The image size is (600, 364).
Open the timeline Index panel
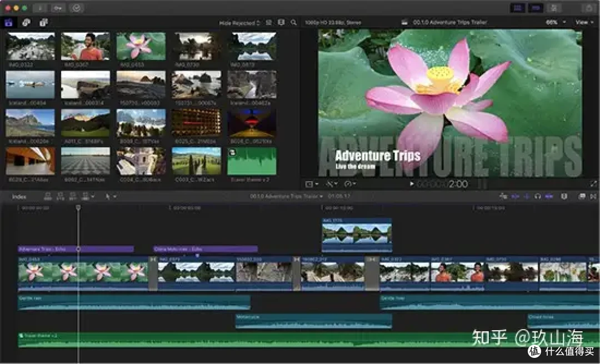point(19,196)
